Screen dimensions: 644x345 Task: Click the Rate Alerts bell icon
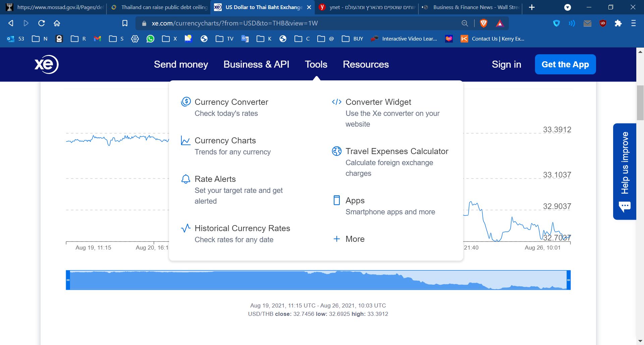coord(185,179)
